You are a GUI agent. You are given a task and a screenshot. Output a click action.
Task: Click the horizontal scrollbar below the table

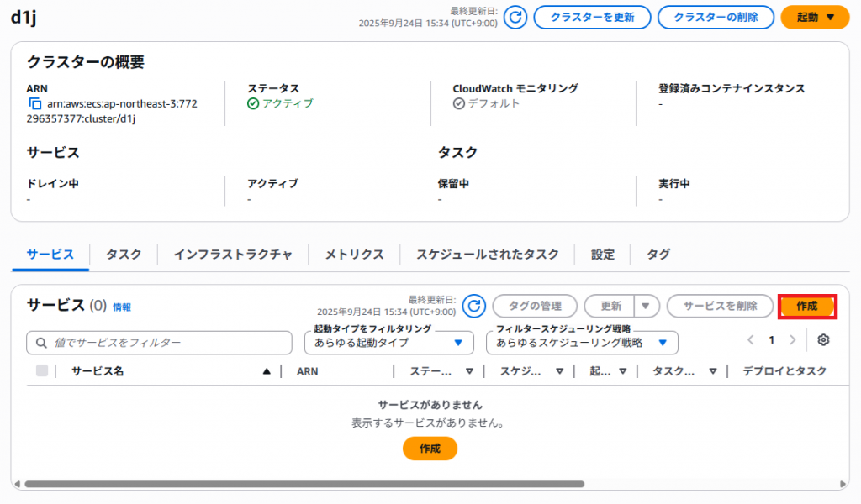pos(303,484)
